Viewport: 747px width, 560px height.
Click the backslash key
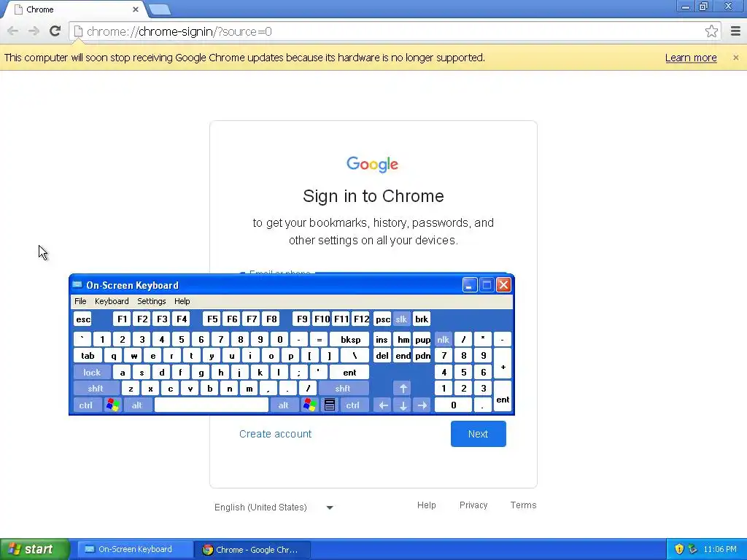[x=355, y=356]
